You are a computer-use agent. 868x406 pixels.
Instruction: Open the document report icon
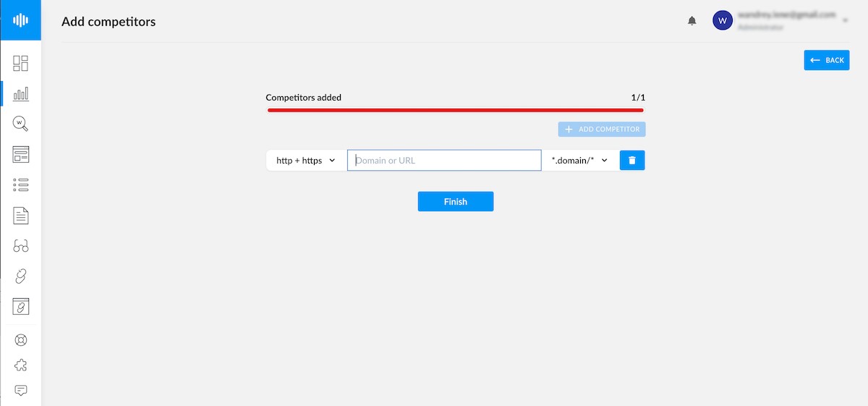tap(21, 215)
